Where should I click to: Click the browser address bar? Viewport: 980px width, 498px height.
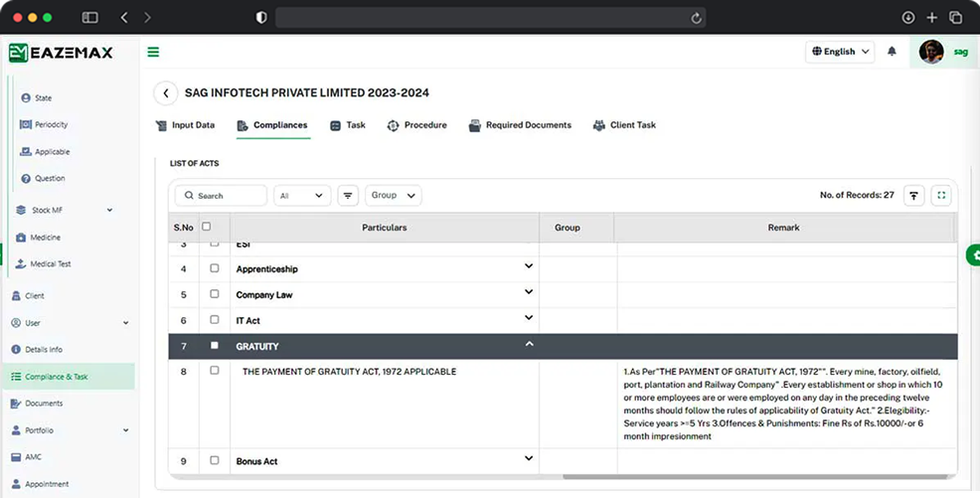click(x=491, y=18)
